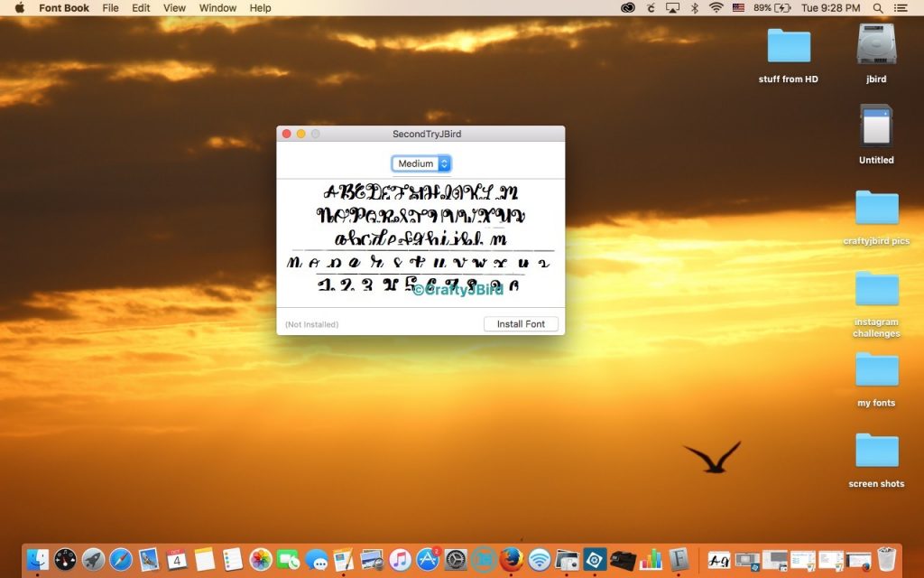The image size is (924, 578).
Task: Toggle Bluetooth from the menu bar
Action: pyautogui.click(x=693, y=8)
